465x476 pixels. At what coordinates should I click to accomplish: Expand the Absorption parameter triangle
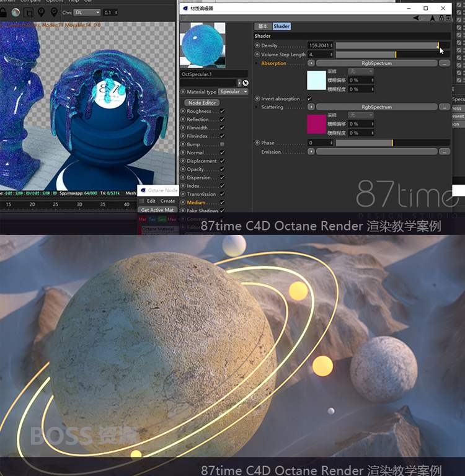click(257, 63)
